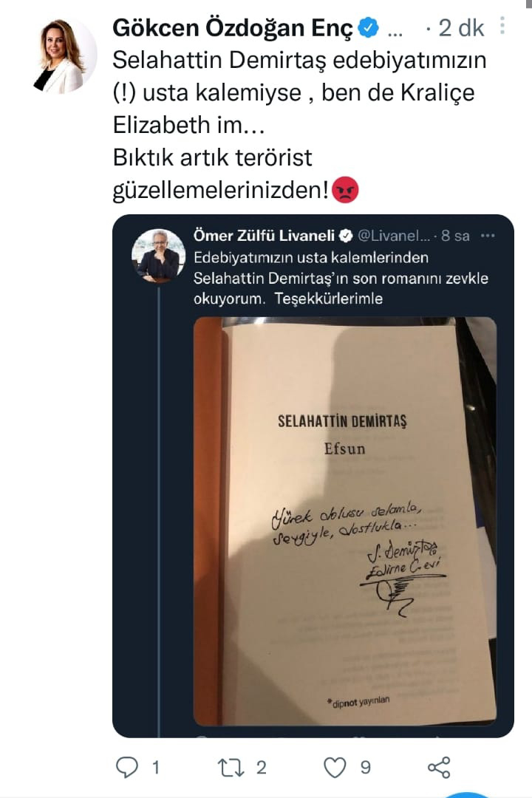The image size is (532, 798).
Task: Open quoted tweet's three-dot more menu
Action: click(x=488, y=236)
